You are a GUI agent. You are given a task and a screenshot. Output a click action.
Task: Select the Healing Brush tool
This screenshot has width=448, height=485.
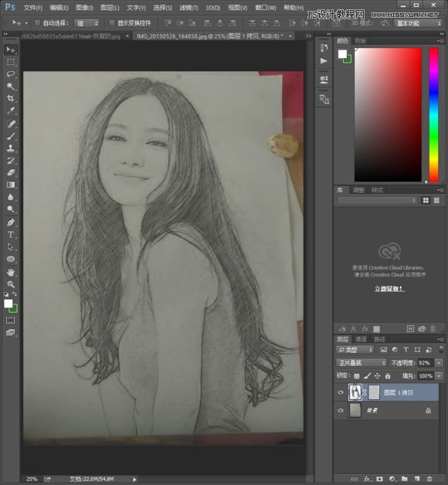pos(11,124)
